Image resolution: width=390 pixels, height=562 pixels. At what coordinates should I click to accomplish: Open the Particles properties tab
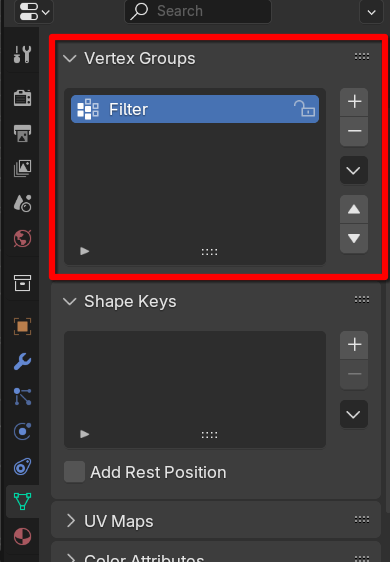22,396
